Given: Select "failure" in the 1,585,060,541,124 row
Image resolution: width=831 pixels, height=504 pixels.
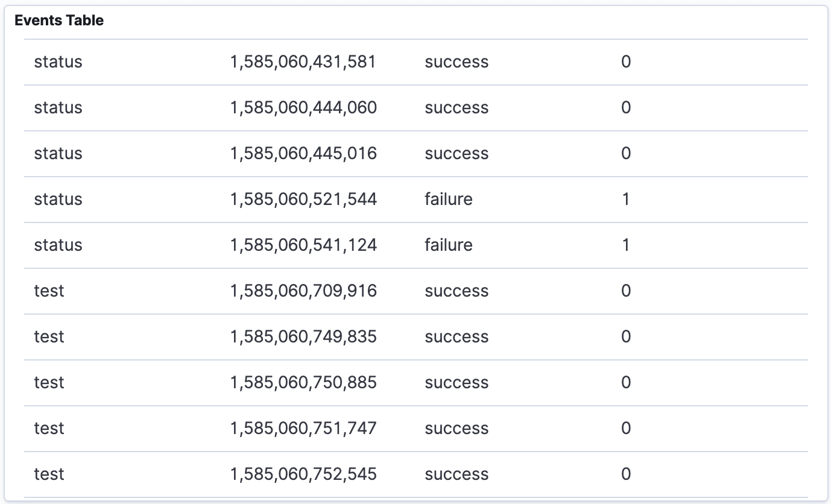Looking at the screenshot, I should (448, 245).
